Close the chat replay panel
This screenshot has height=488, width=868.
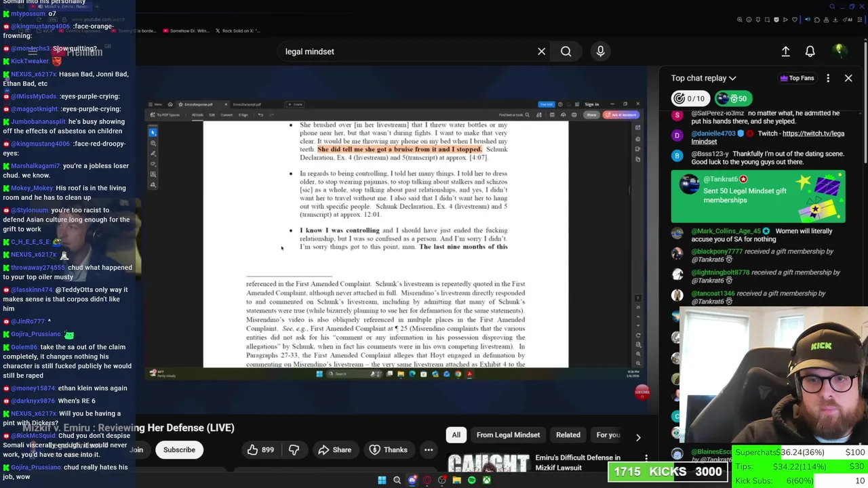(x=848, y=78)
